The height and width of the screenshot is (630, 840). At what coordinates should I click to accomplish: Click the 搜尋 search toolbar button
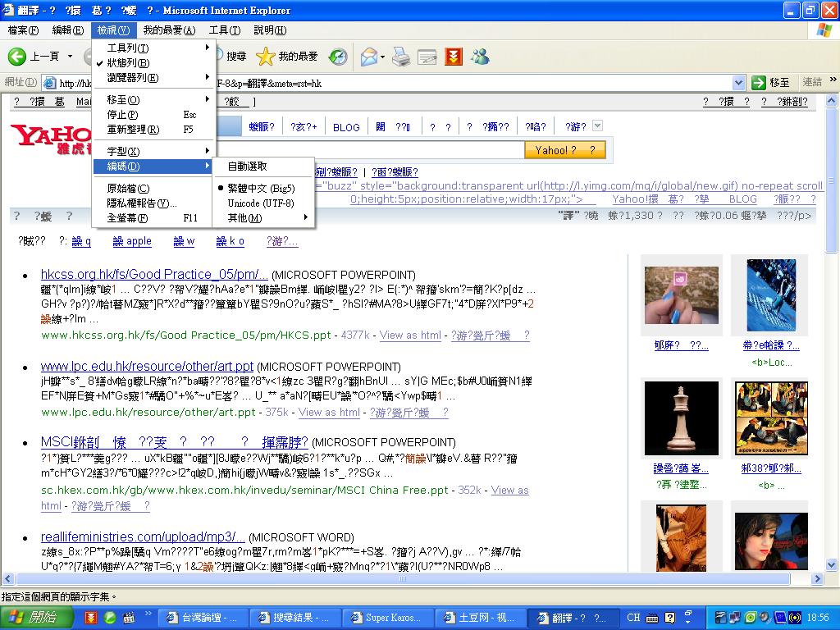tap(231, 57)
